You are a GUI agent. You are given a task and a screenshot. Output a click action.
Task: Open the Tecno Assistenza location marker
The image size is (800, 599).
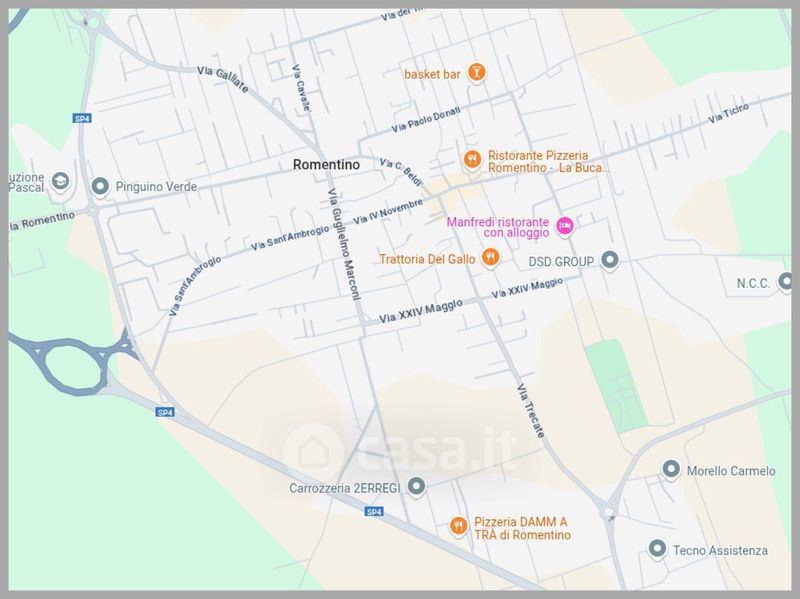pyautogui.click(x=657, y=549)
